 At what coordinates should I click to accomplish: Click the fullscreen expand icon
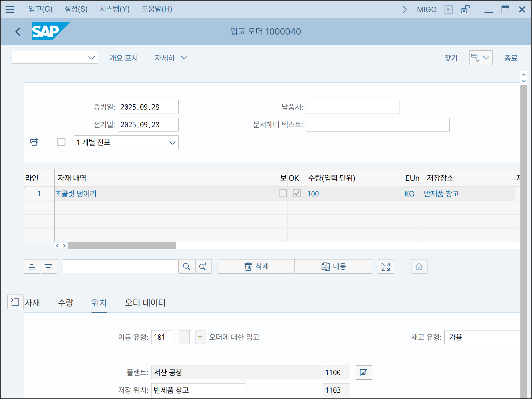[x=386, y=266]
